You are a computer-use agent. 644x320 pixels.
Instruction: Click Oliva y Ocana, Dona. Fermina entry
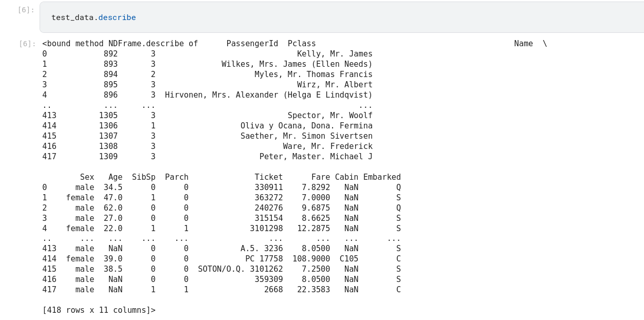pyautogui.click(x=306, y=126)
